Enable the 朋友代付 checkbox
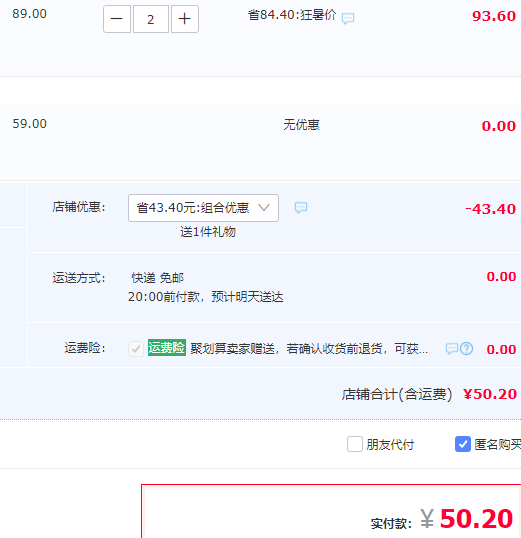This screenshot has width=521, height=538. 355,444
